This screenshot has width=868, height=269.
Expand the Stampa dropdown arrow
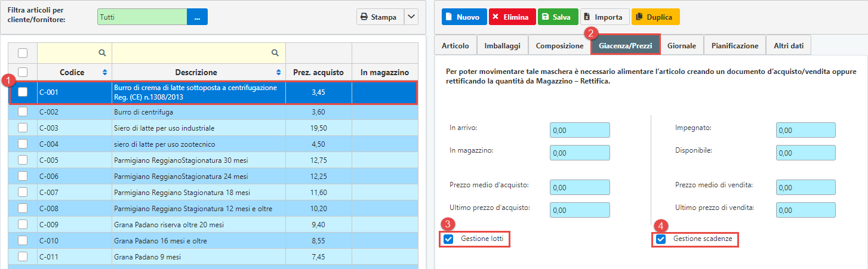click(x=411, y=17)
